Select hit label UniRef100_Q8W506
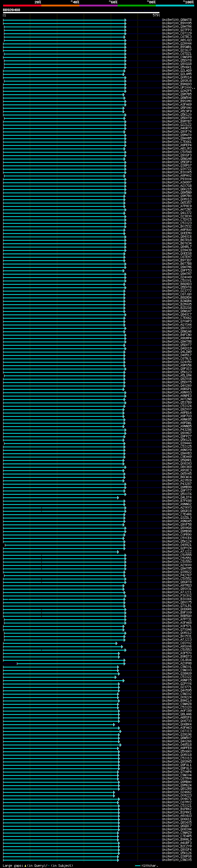Image resolution: width=197 pixels, height=868 pixels. click(177, 98)
